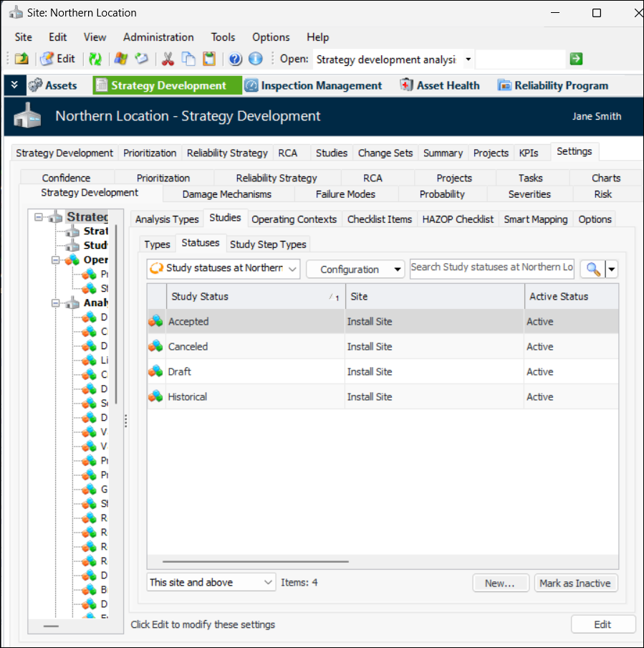Click the Paste clipboard icon
The height and width of the screenshot is (648, 644).
click(x=208, y=59)
